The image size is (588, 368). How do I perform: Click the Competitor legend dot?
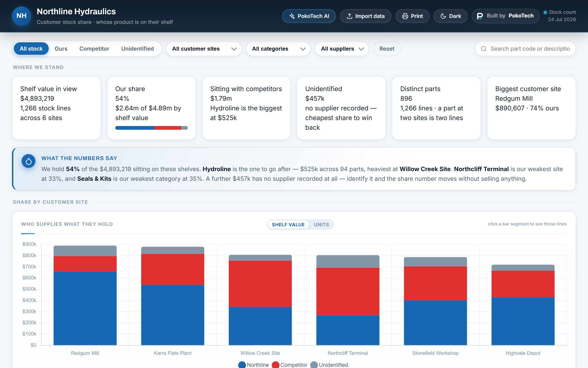275,365
